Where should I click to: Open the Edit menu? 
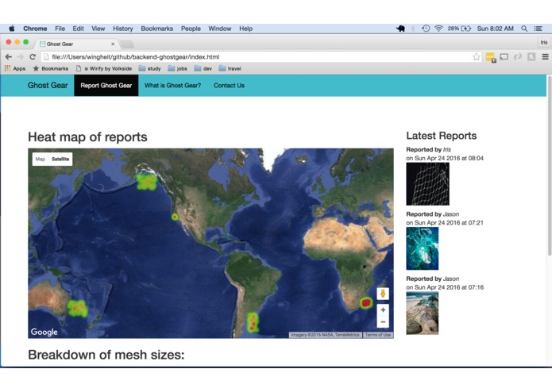(78, 29)
